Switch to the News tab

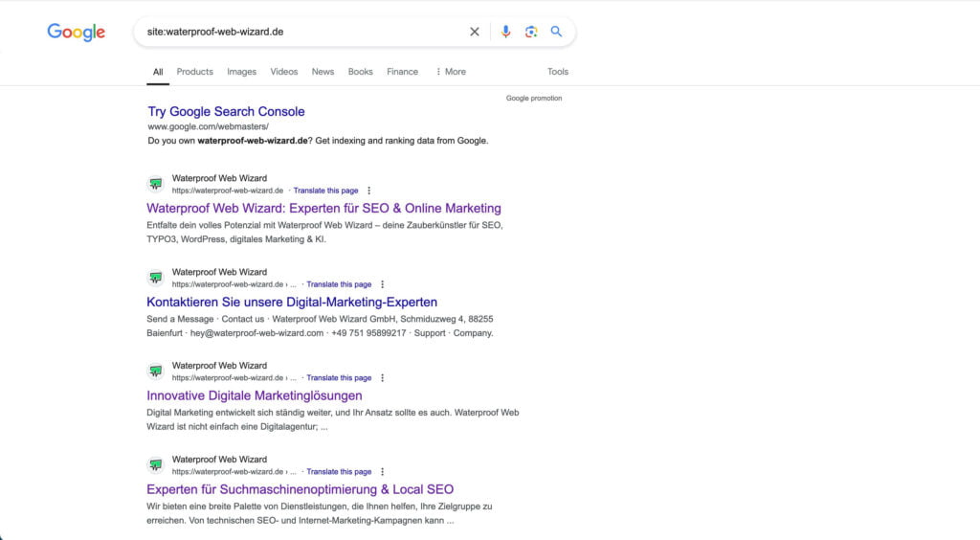coord(323,72)
